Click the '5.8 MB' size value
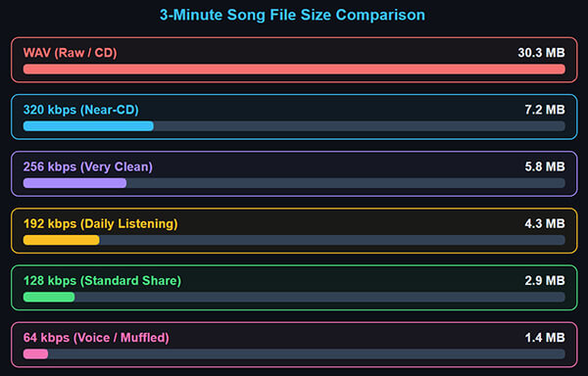 coord(545,166)
